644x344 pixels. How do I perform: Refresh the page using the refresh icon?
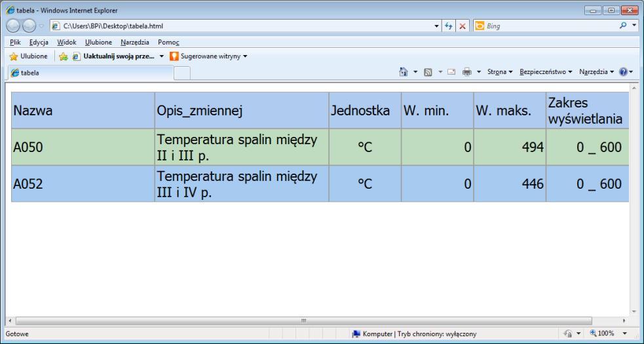click(x=449, y=26)
